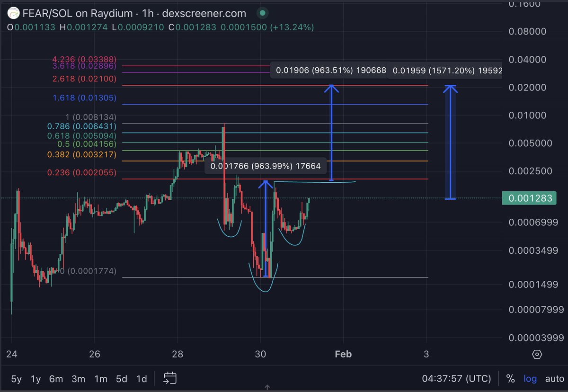Toggle log scale mode
Image resolution: width=568 pixels, height=392 pixels.
pyautogui.click(x=530, y=379)
